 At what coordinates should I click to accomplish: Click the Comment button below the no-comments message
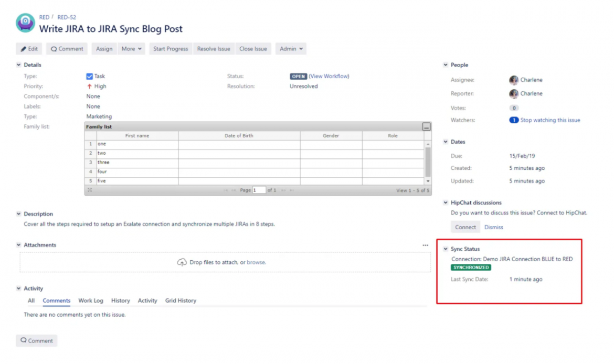pyautogui.click(x=36, y=340)
